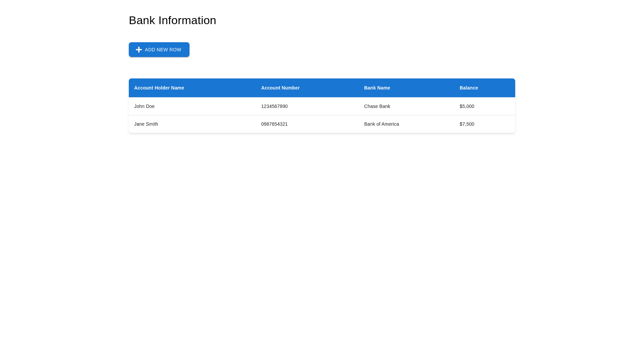Select the Chase Bank cell
644x362 pixels.
coord(377,106)
